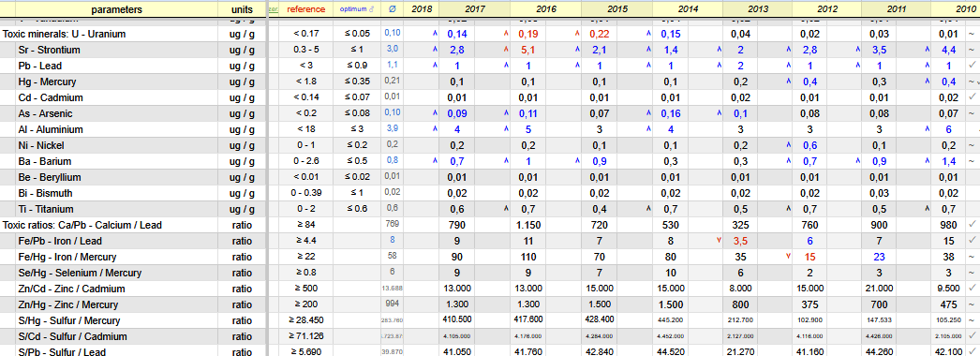Select the 'Fe/Pb - Iron / Lead' label
The width and height of the screenshot is (980, 356).
point(61,241)
